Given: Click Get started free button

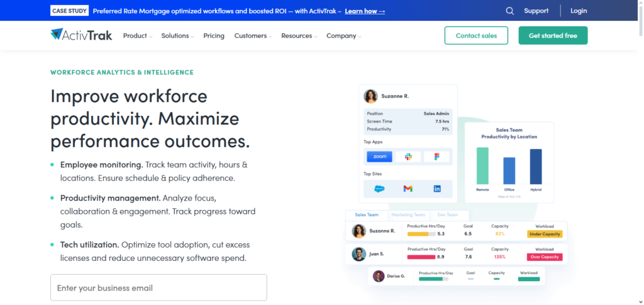Looking at the screenshot, I should pos(553,36).
